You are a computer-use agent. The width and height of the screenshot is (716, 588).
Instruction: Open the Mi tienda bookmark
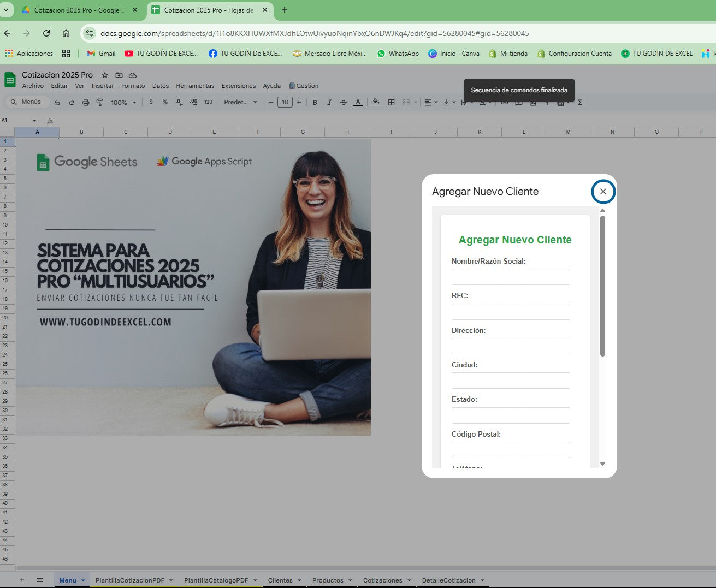click(508, 54)
